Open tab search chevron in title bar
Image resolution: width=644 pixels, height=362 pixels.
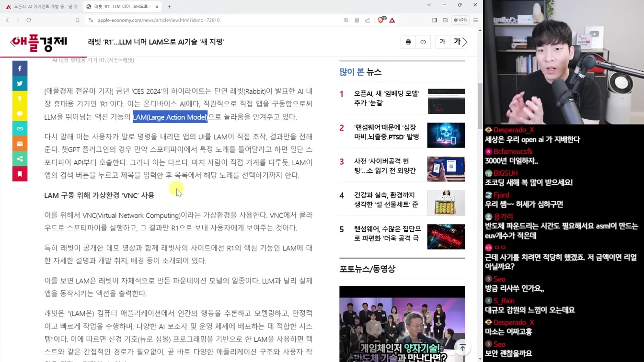click(x=429, y=5)
